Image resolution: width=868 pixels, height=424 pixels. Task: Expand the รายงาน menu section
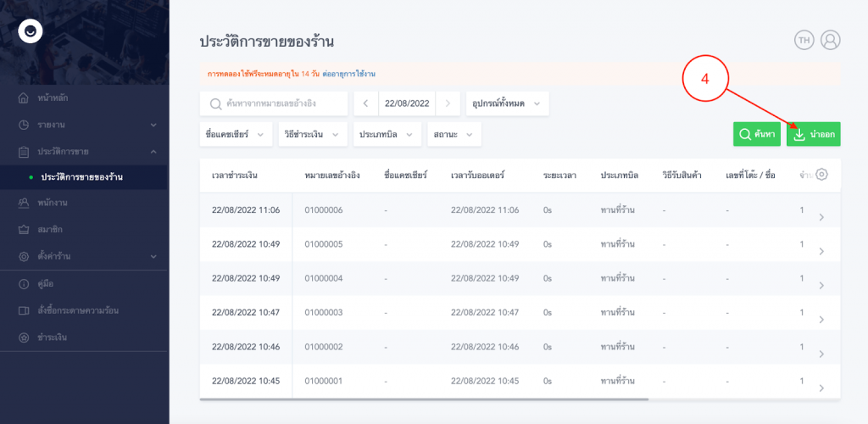85,125
